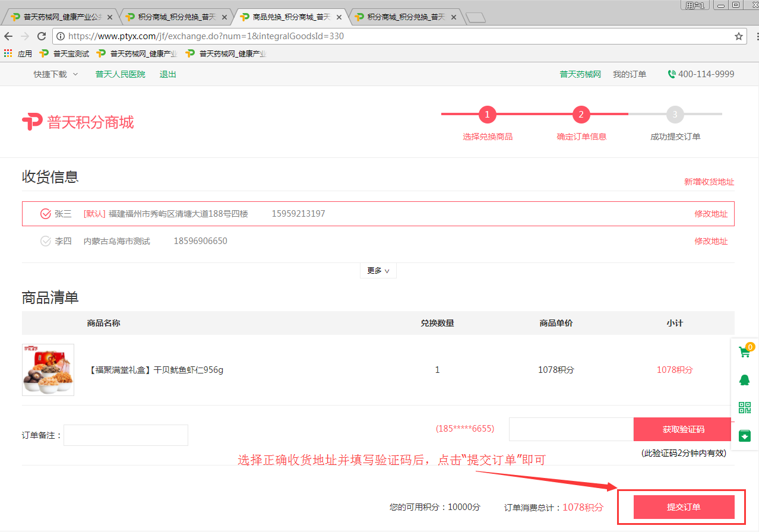Open 普天宝测试 bookmark

(64, 53)
